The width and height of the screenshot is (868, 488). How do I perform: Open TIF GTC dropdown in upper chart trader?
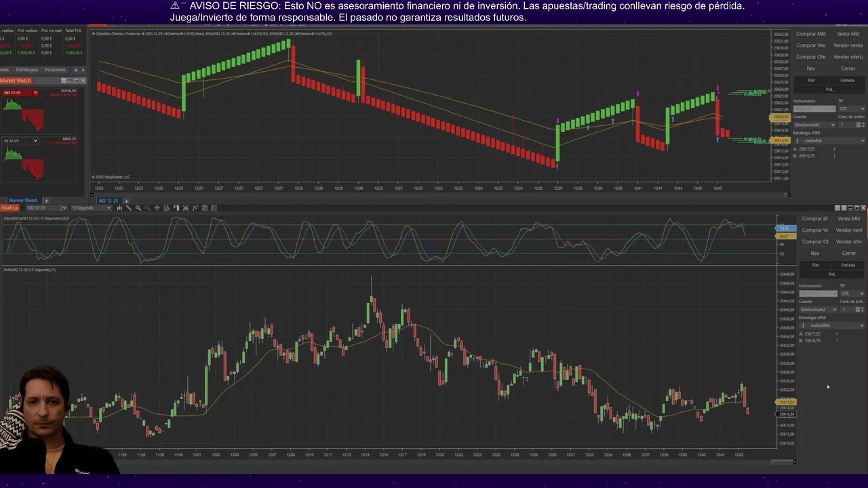pyautogui.click(x=852, y=108)
